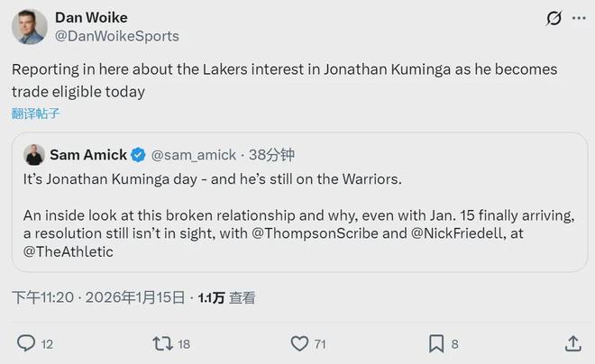595x364 pixels.
Task: Click Sam Amick's verified badge
Action: coord(139,155)
